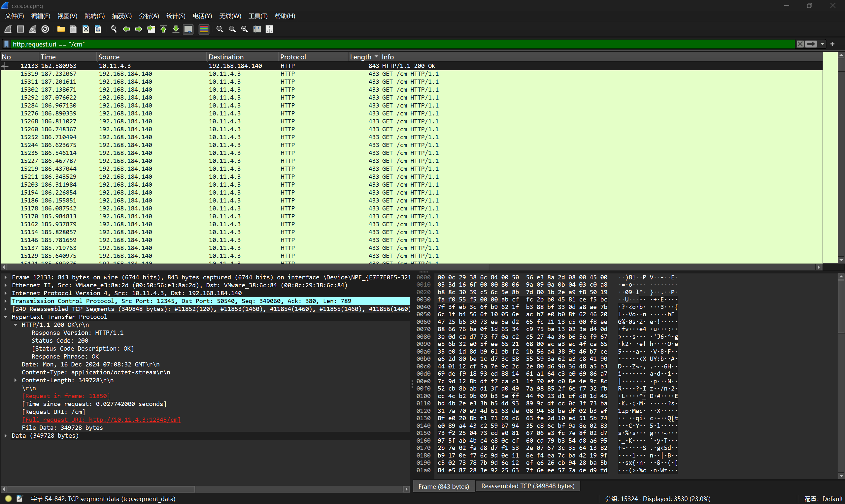
Task: Open the 工具(T) menu
Action: pos(258,16)
